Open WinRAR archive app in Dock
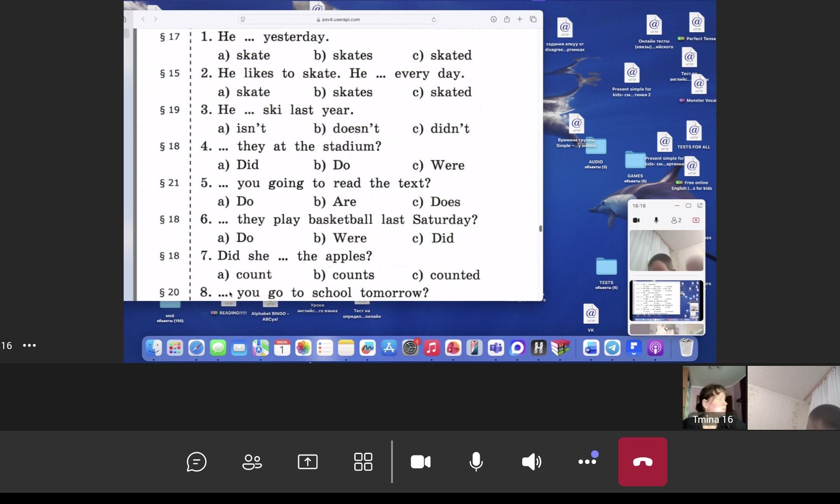The width and height of the screenshot is (840, 504). pos(560,348)
